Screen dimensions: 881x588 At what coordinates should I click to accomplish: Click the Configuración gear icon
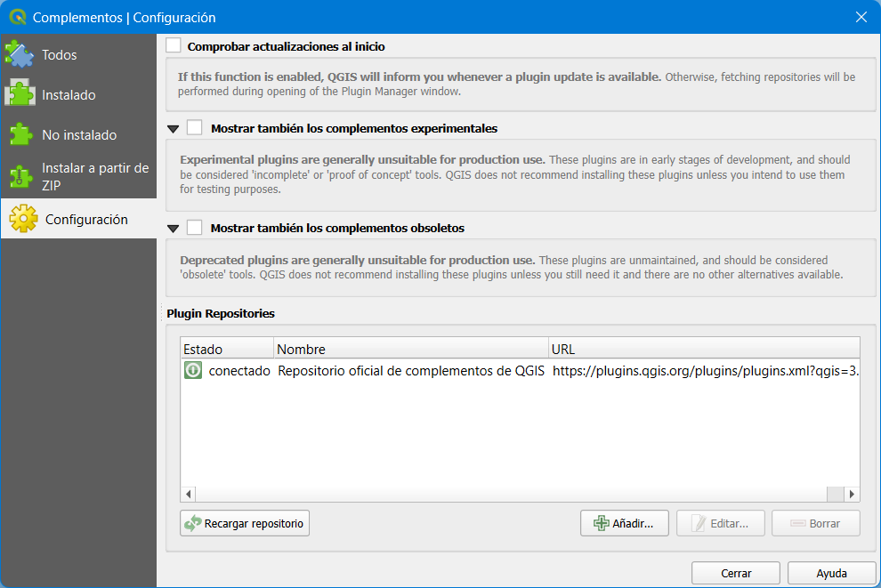24,219
